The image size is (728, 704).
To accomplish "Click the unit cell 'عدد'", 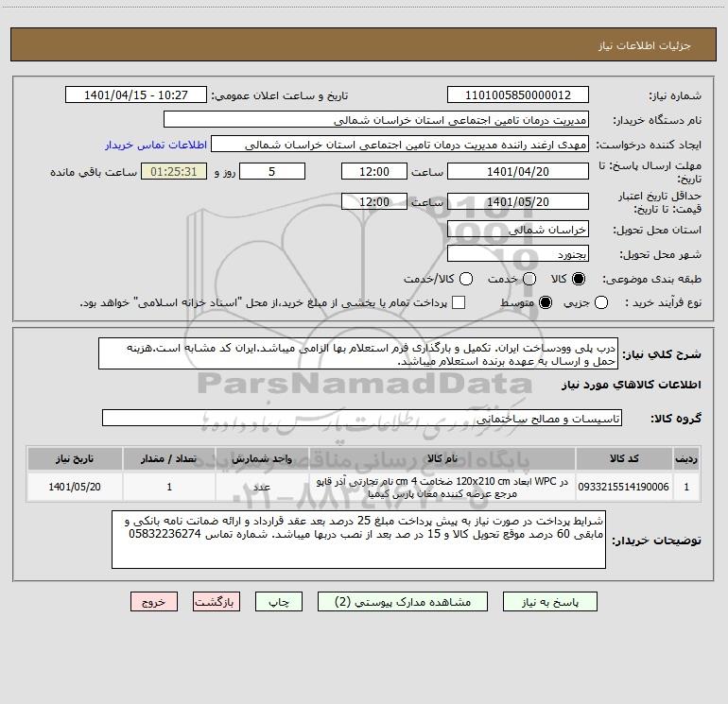I will (262, 487).
